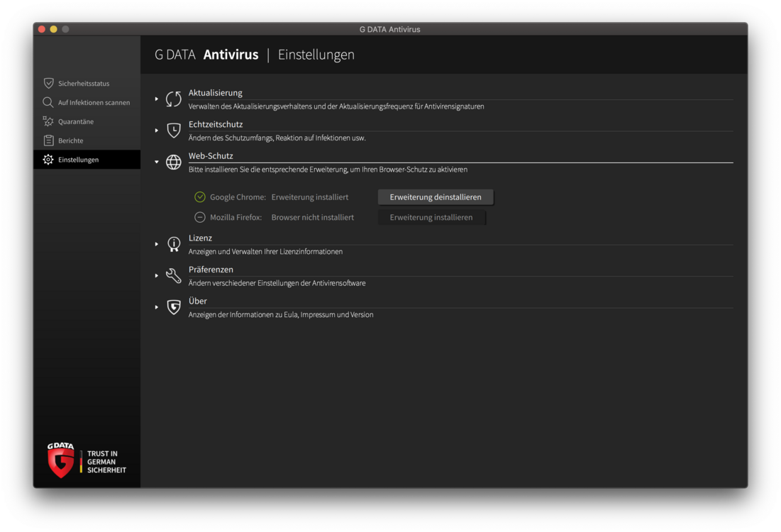
Task: Click the green check icon for Google Chrome
Action: click(x=200, y=197)
